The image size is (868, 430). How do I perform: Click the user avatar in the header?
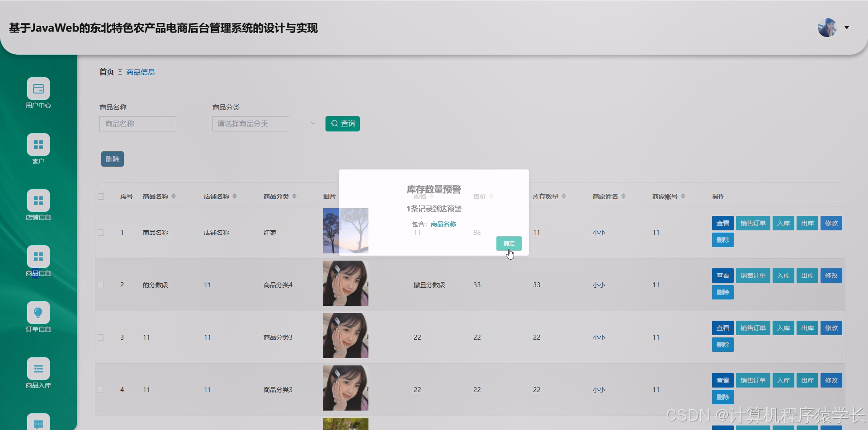tap(827, 28)
